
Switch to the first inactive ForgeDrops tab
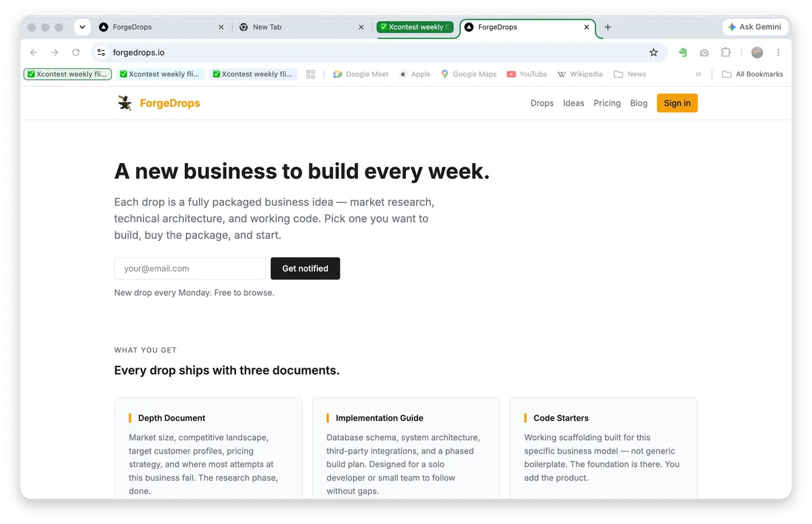(x=162, y=27)
